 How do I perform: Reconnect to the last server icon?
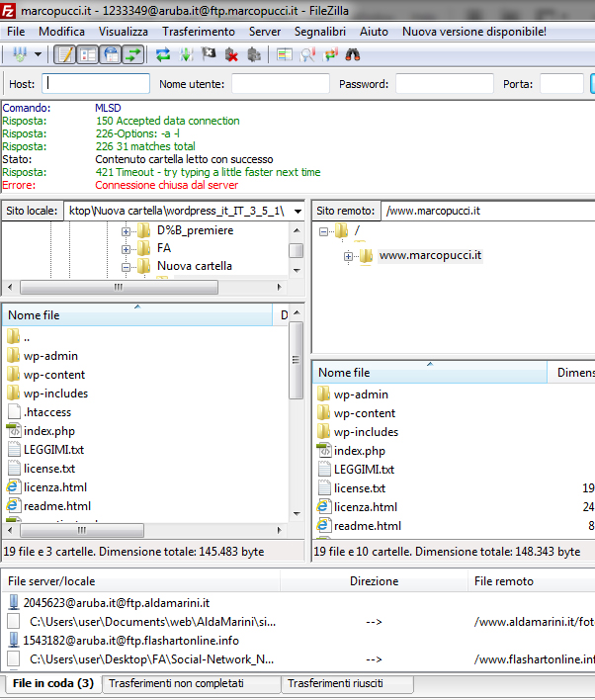pyautogui.click(x=254, y=55)
